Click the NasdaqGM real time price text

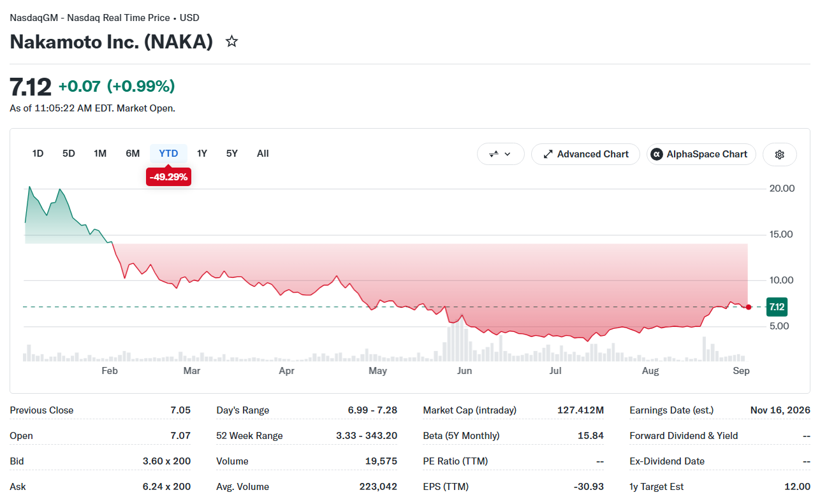click(105, 18)
